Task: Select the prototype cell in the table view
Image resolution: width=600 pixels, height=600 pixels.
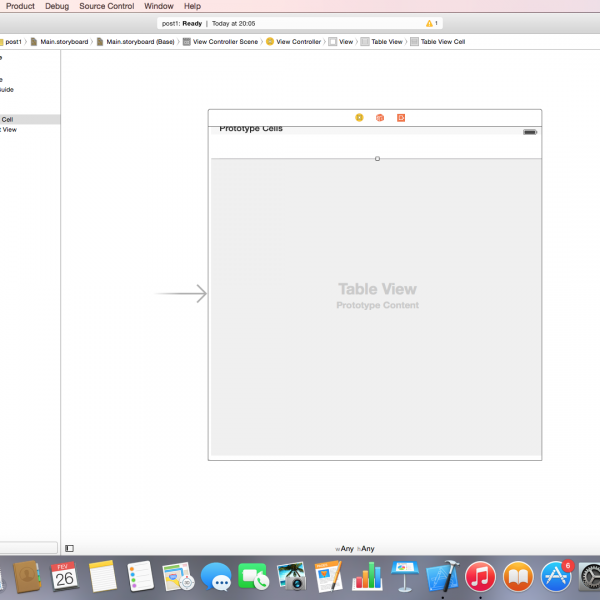Action: 376,146
